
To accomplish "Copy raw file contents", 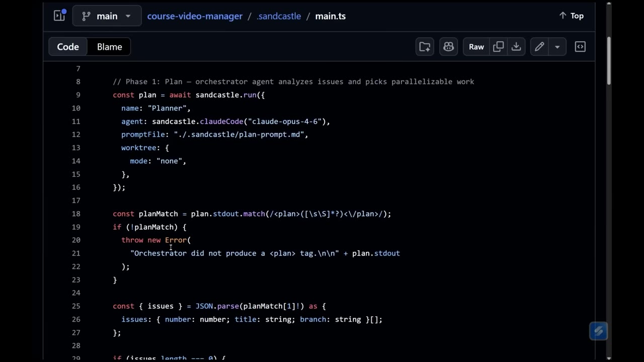I will pos(498,47).
